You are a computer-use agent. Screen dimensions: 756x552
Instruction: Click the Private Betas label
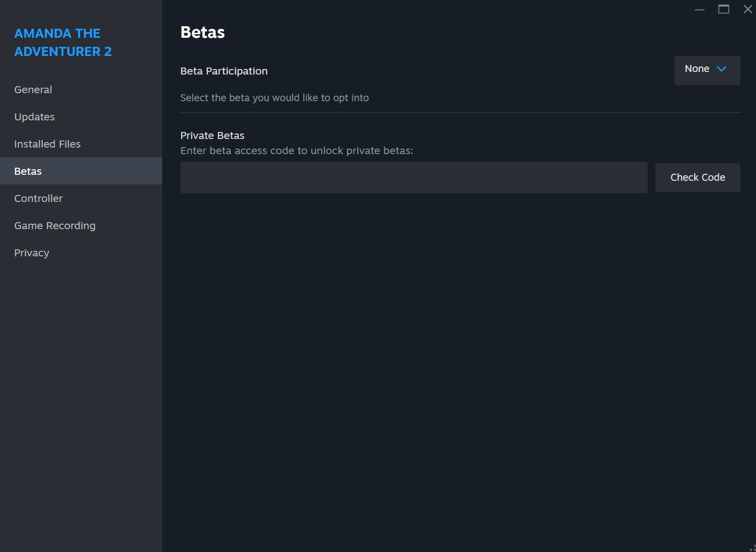pos(212,135)
